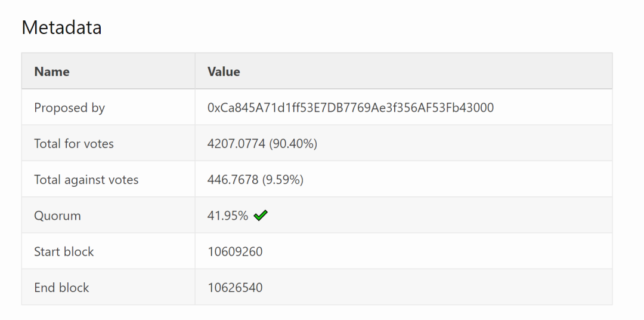
Task: Click the Total against votes label
Action: [x=86, y=180]
